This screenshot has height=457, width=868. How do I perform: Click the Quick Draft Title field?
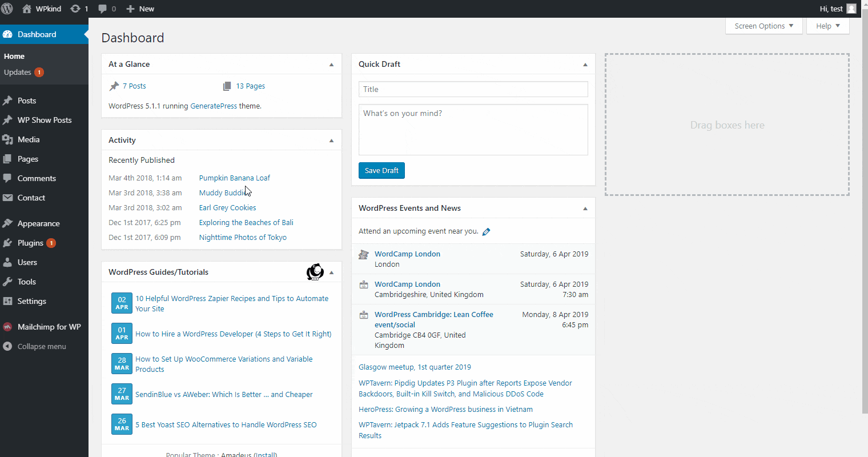coord(473,89)
